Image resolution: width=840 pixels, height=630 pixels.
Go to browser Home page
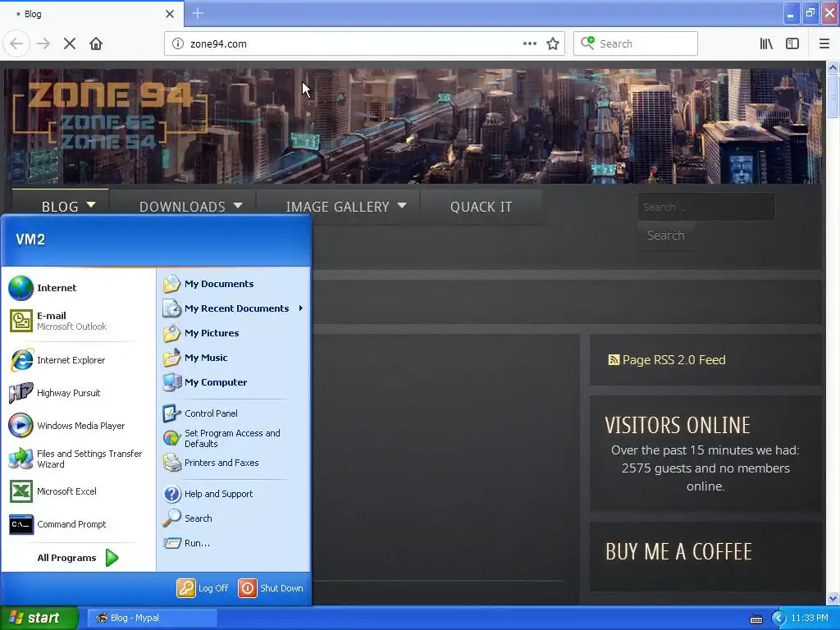(x=96, y=44)
